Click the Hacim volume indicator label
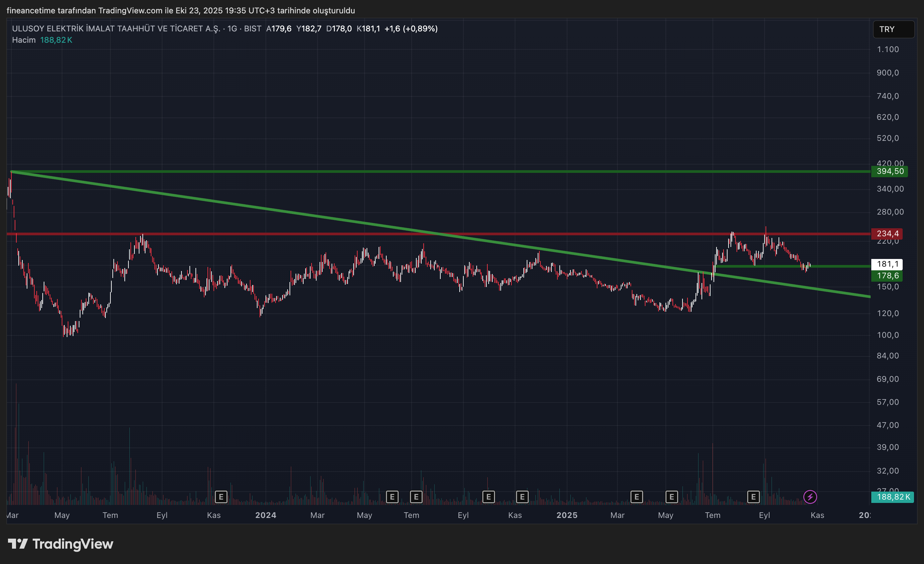This screenshot has width=924, height=564. 24,40
